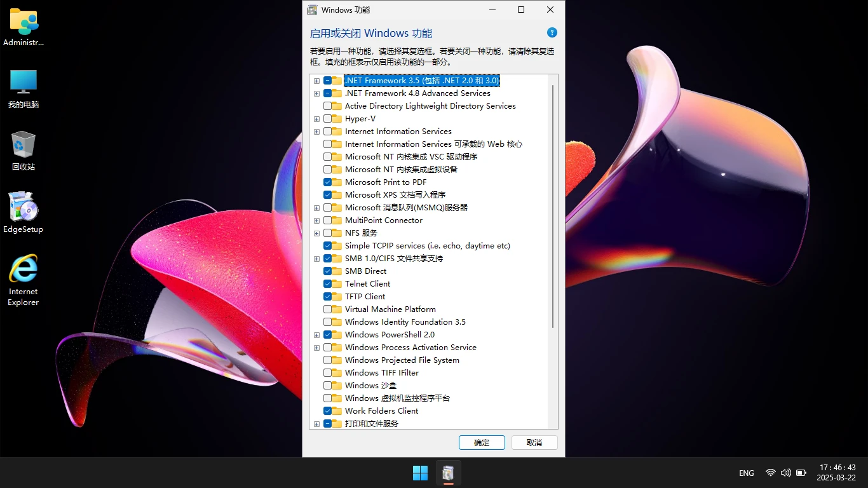Enable Active Directory Lightweight Directory Services checkbox
This screenshot has height=488, width=868.
[327, 106]
